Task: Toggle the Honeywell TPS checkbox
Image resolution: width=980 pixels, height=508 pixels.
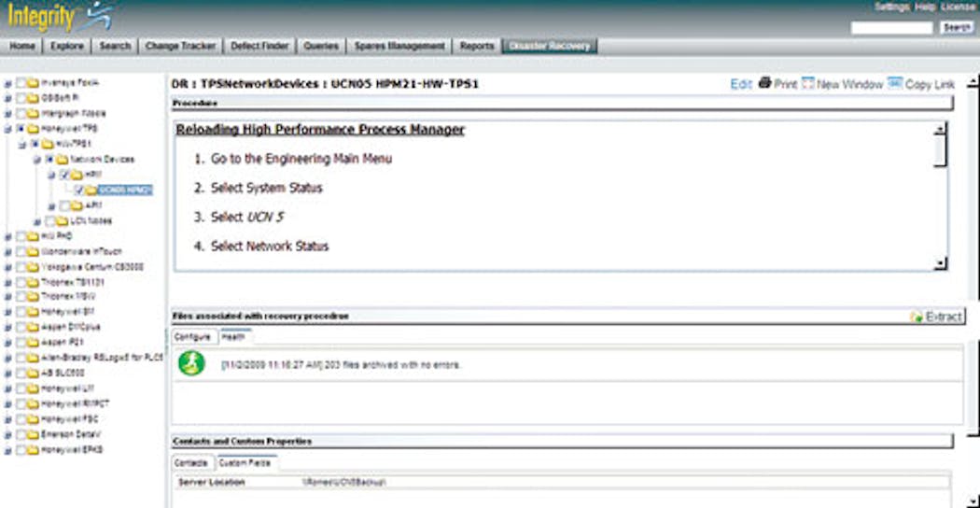Action: pos(21,129)
